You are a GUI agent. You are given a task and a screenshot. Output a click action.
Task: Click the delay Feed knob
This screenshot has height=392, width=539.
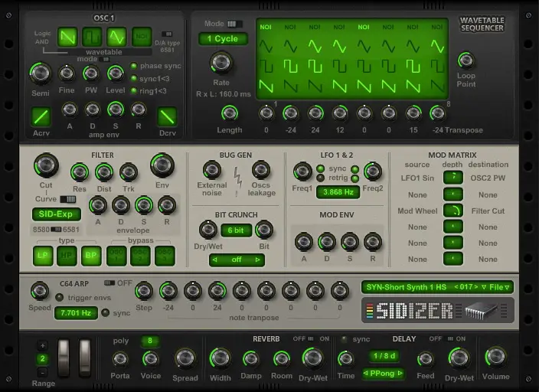click(425, 360)
